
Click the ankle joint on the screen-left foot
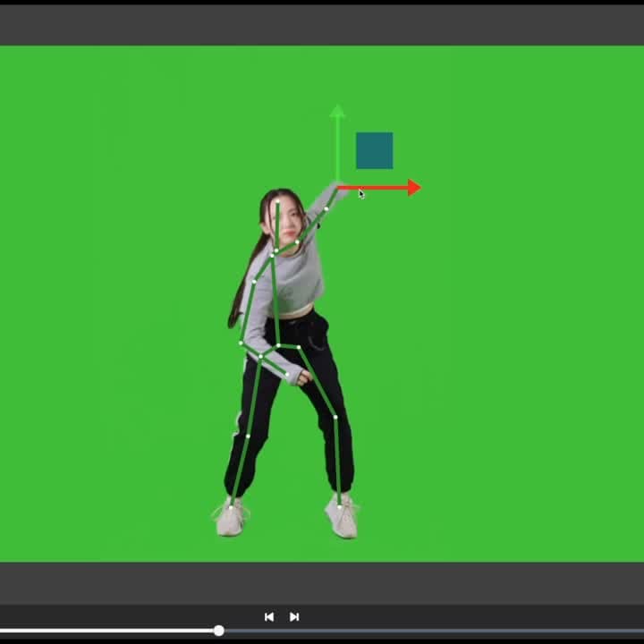pos(231,507)
